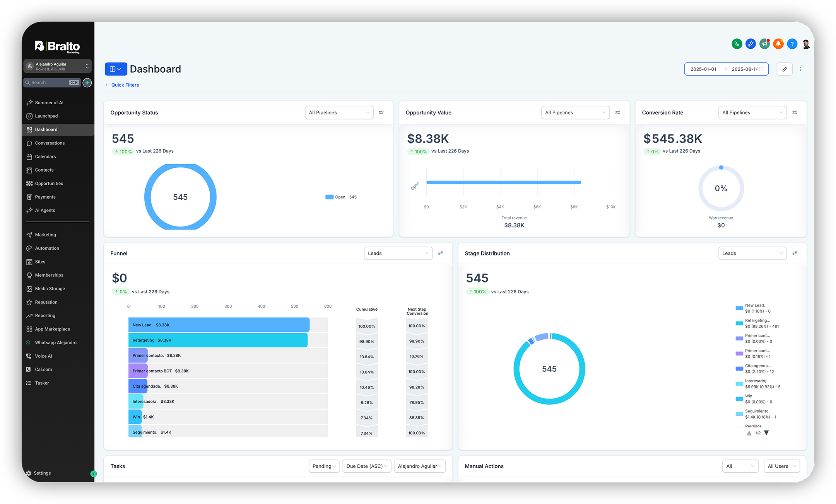This screenshot has height=504, width=836.
Task: Open Stage Distribution widget filter settings icon
Action: pos(795,253)
